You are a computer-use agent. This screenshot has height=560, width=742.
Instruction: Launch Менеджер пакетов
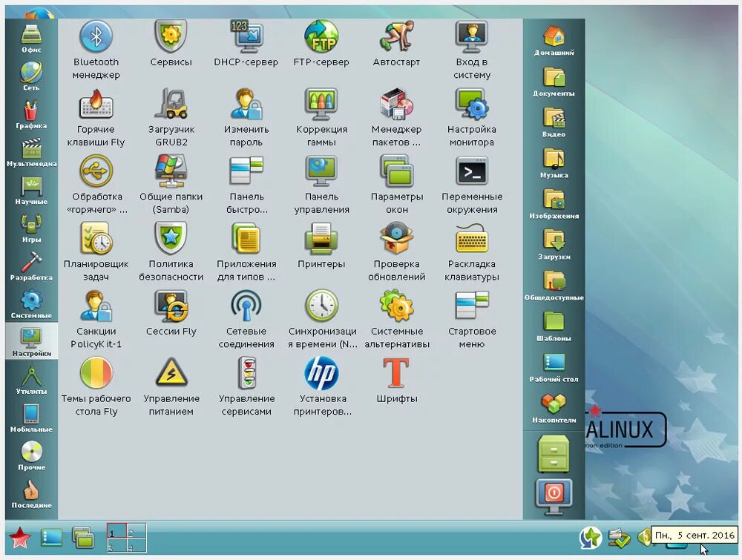point(396,117)
